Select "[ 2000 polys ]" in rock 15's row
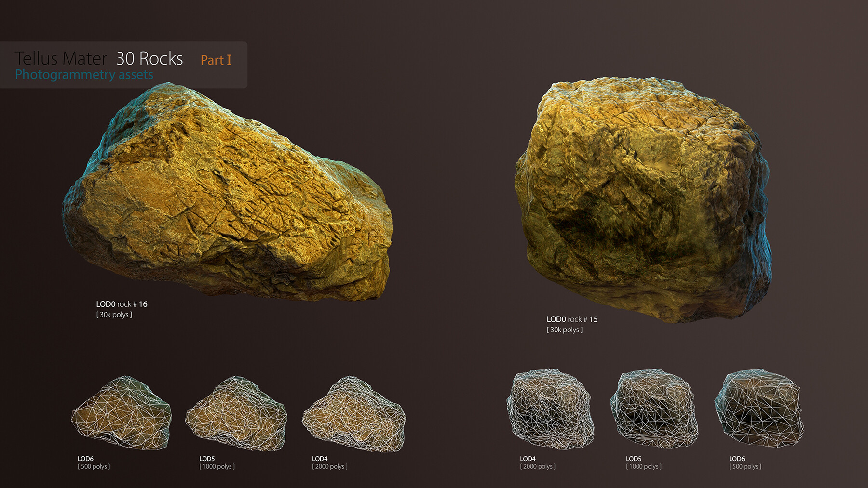Screen dimensions: 868x488 (538, 466)
